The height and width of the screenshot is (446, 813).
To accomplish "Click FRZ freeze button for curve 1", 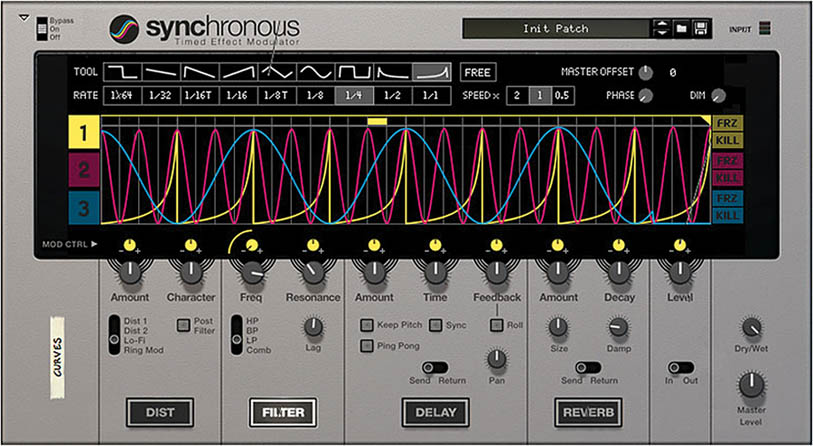I will point(727,124).
